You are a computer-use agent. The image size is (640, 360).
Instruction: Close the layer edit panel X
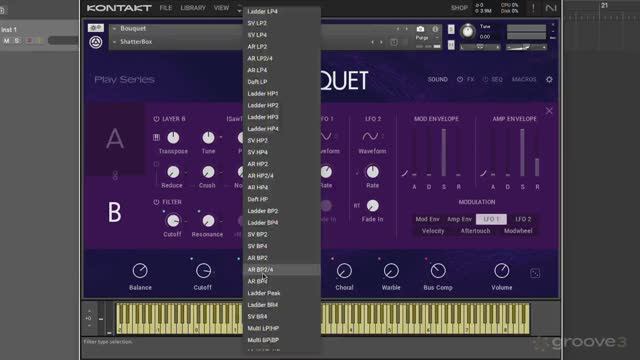pos(549,111)
